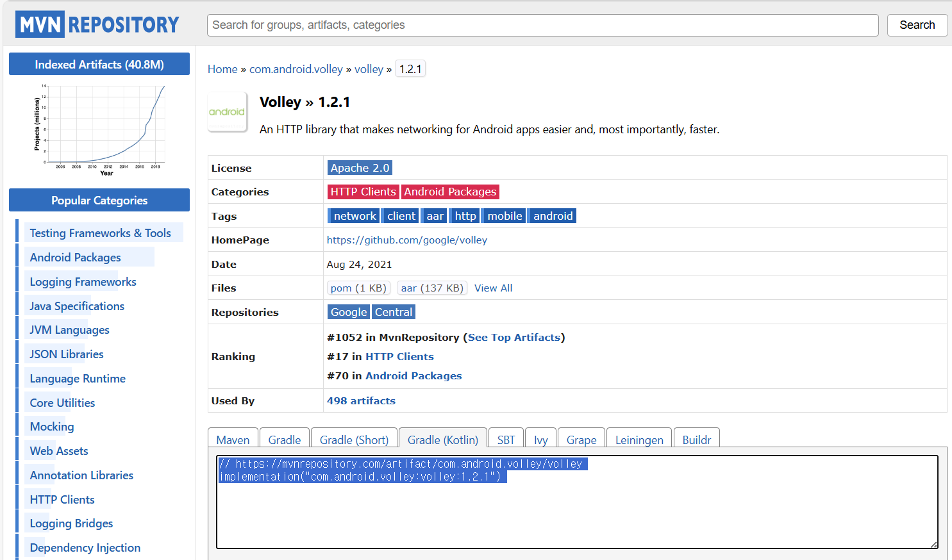Select the client tag
The width and height of the screenshot is (952, 560).
tap(401, 216)
